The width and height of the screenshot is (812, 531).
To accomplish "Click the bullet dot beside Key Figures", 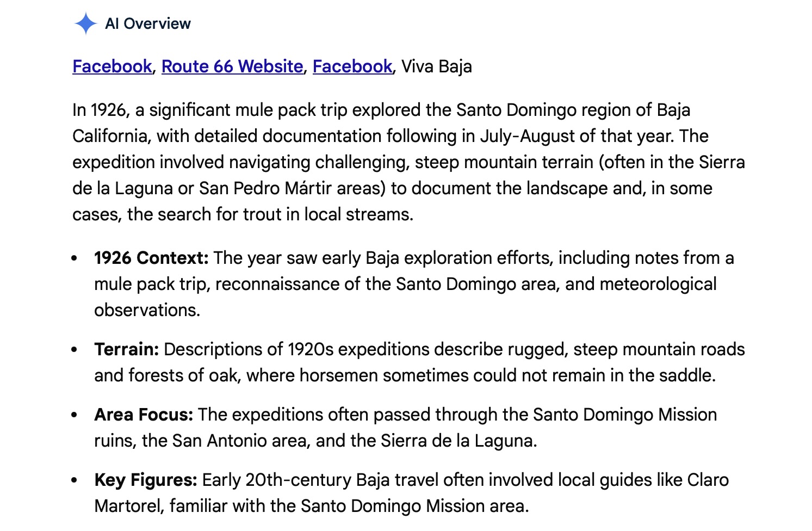I will click(x=75, y=480).
